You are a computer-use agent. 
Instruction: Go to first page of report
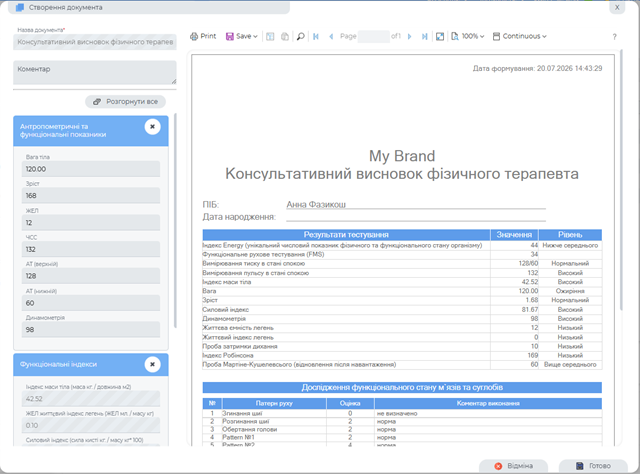coord(316,36)
